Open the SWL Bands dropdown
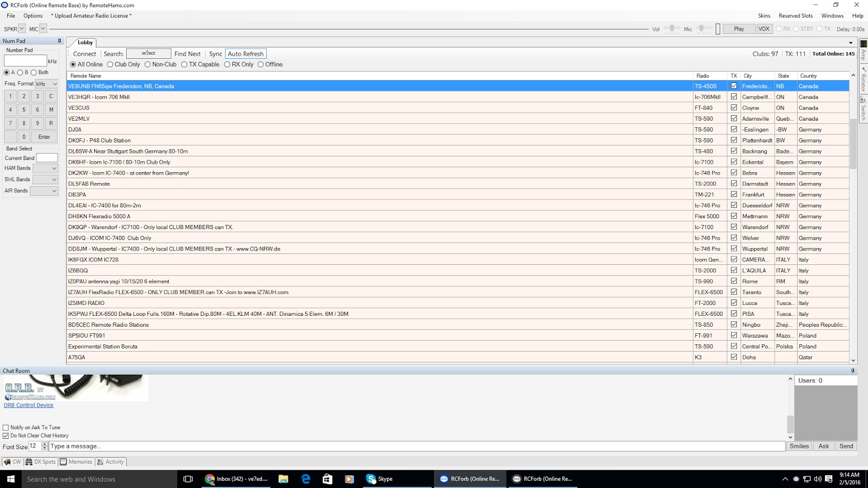Viewport: 868px width, 488px height. click(x=45, y=179)
